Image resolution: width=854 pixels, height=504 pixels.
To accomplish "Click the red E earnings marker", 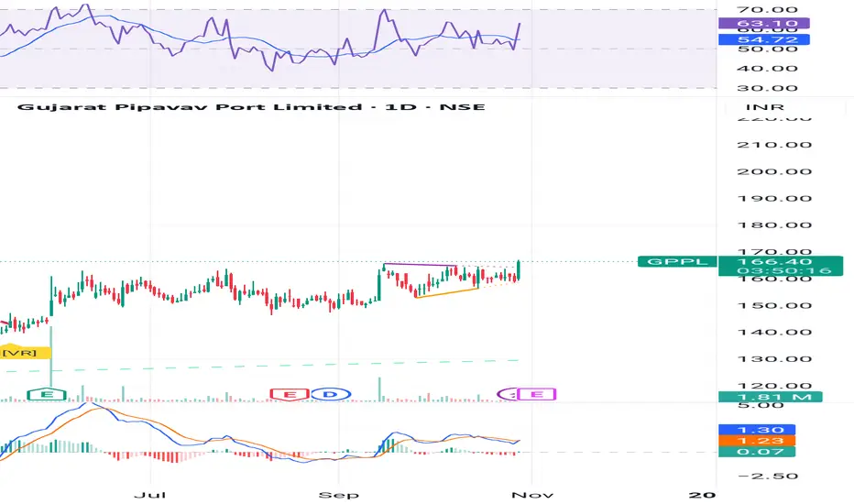I will 290,394.
